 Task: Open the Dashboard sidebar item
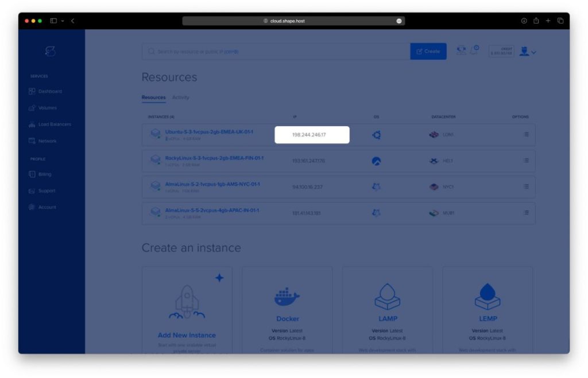coord(45,91)
